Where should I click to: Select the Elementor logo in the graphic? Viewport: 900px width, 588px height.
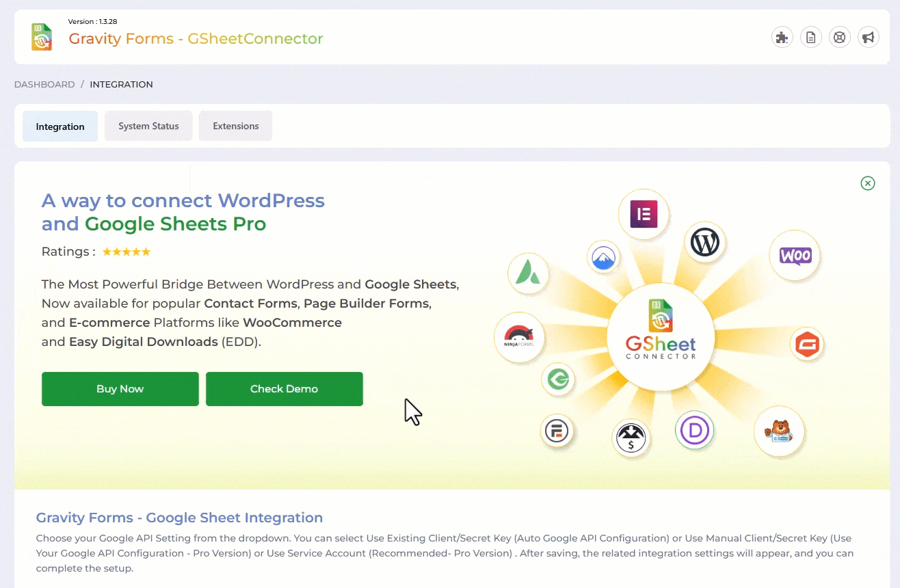point(644,213)
